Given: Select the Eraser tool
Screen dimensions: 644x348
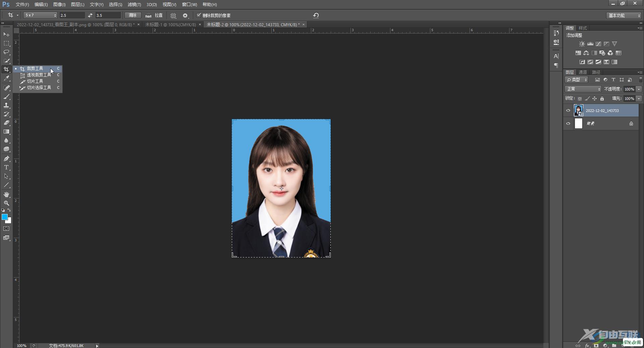Looking at the screenshot, I should pyautogui.click(x=6, y=123).
